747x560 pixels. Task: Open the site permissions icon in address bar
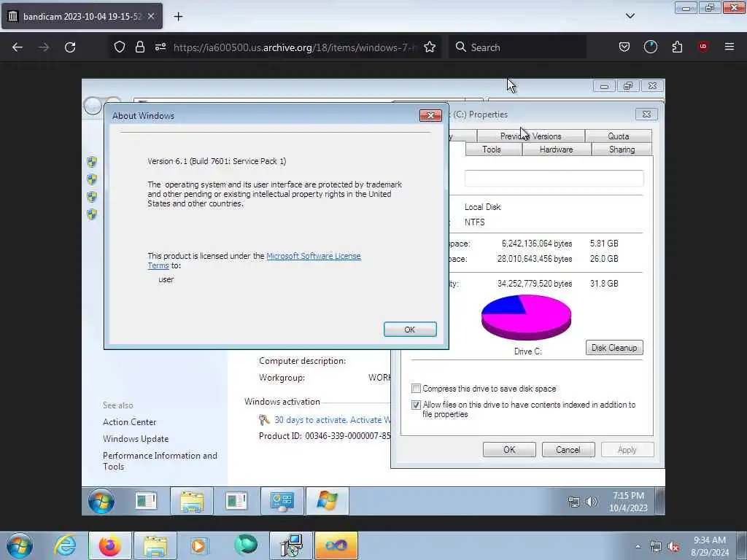point(160,47)
